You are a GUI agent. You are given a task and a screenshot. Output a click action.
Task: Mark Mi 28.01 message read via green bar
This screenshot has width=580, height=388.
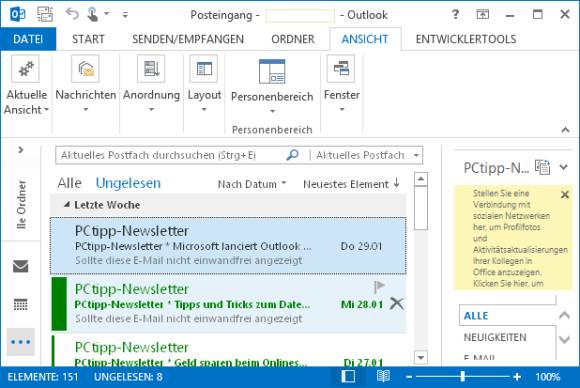click(x=59, y=304)
